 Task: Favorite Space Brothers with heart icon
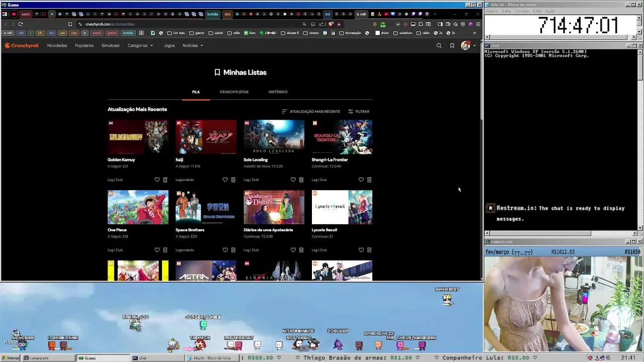[x=225, y=250]
